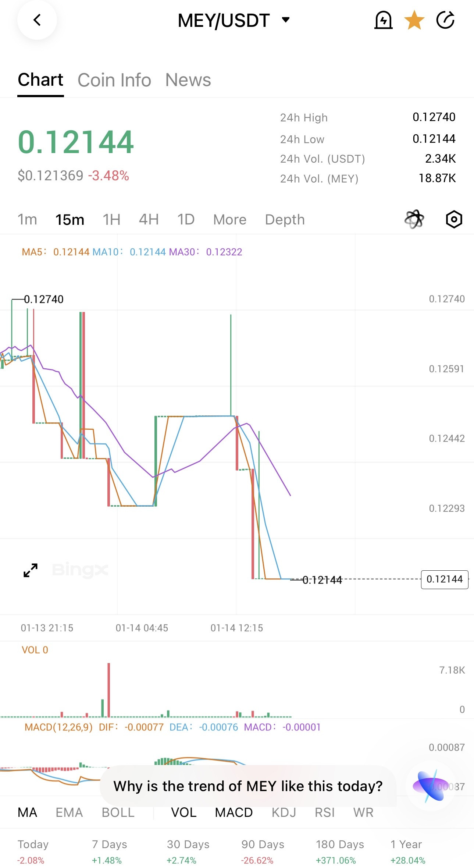The width and height of the screenshot is (474, 868).
Task: Toggle the MA indicator
Action: 27,812
